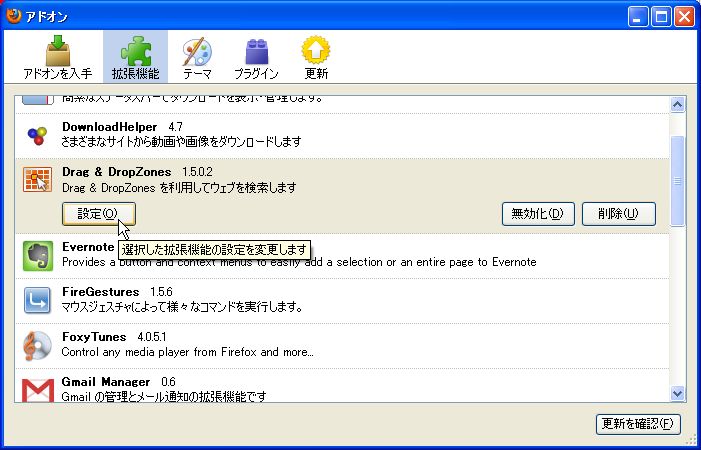Switch to the 更新 updates tab
701x450 pixels.
(316, 58)
